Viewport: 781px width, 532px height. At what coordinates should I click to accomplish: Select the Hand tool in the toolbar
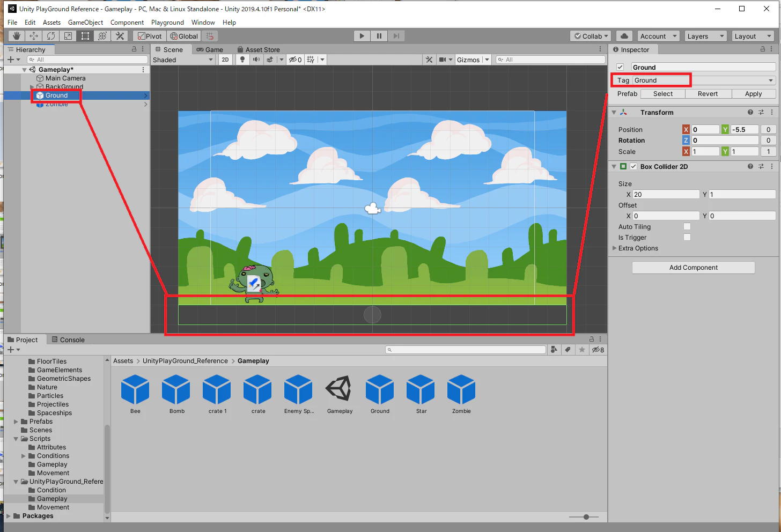[x=17, y=36]
